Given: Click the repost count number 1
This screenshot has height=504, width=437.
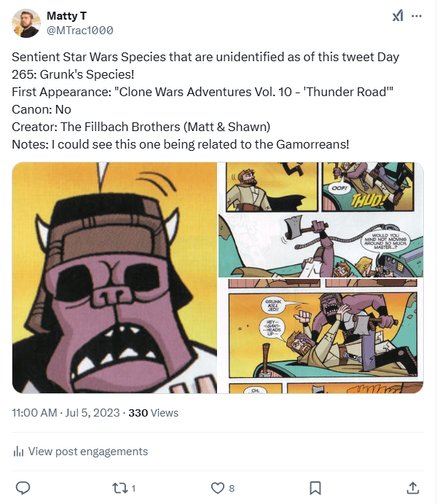Looking at the screenshot, I should tap(134, 488).
